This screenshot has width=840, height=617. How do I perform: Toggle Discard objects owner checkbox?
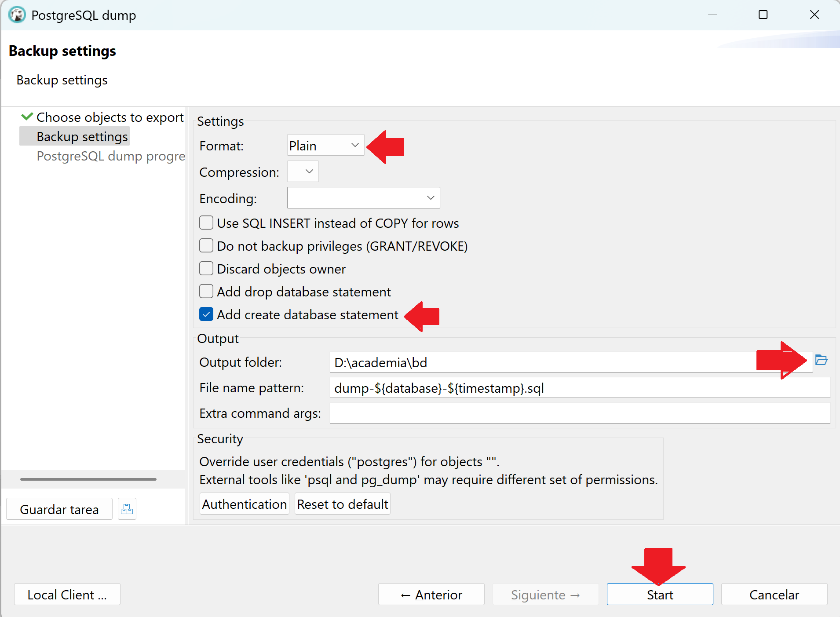(206, 268)
